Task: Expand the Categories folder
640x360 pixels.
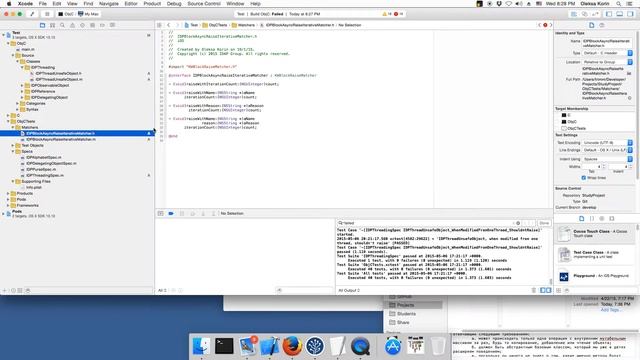Action: 18,103
